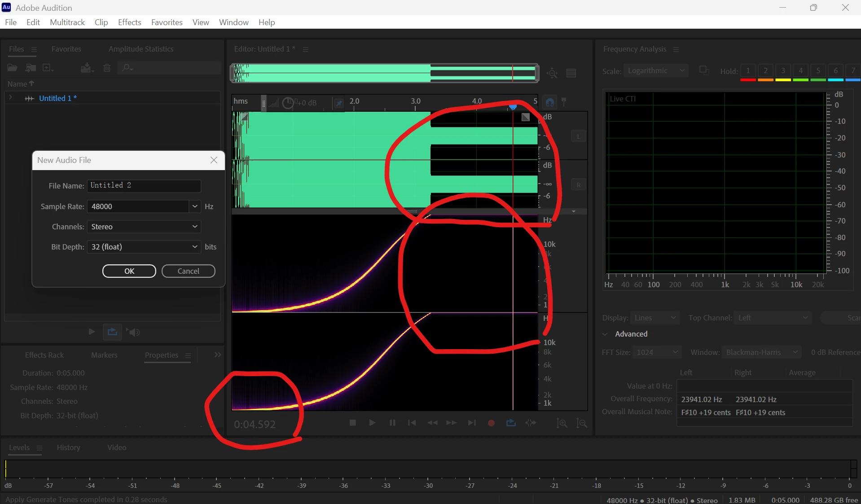Select Hold button 3

pos(783,71)
